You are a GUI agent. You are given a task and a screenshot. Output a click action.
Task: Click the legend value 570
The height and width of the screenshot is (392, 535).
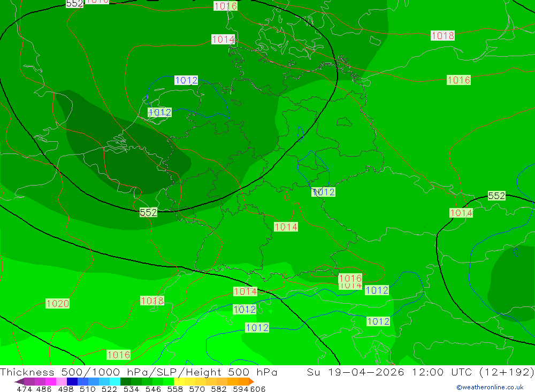point(197,389)
